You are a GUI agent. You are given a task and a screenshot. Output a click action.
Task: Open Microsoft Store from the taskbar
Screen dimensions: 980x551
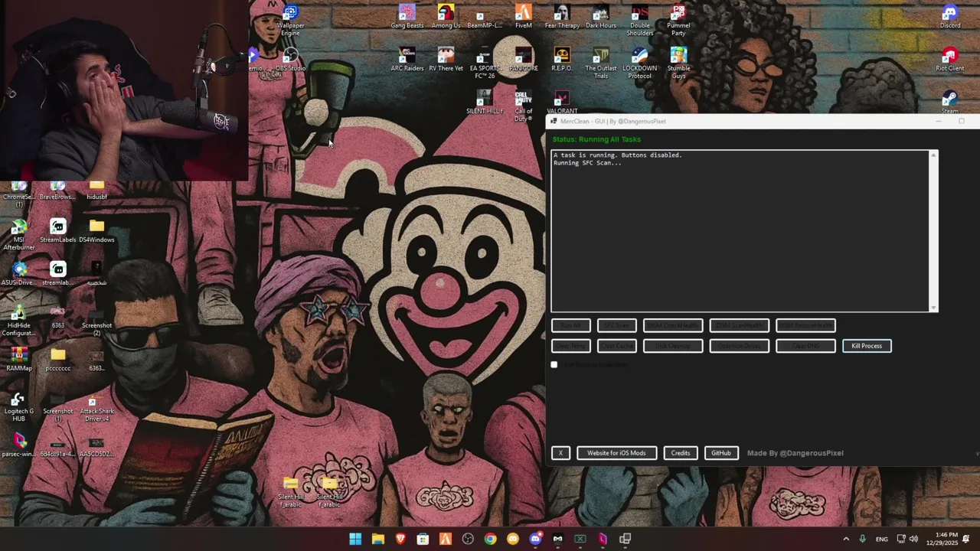click(x=423, y=539)
